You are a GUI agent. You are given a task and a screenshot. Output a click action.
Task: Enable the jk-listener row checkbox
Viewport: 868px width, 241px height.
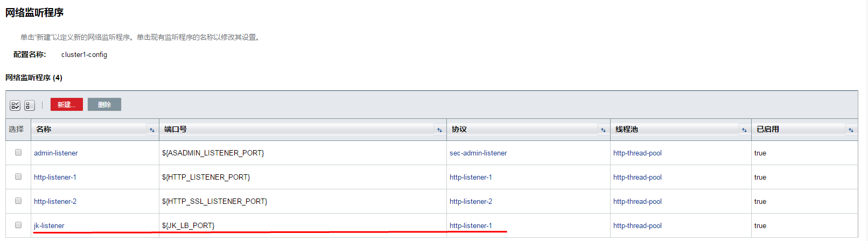point(18,225)
